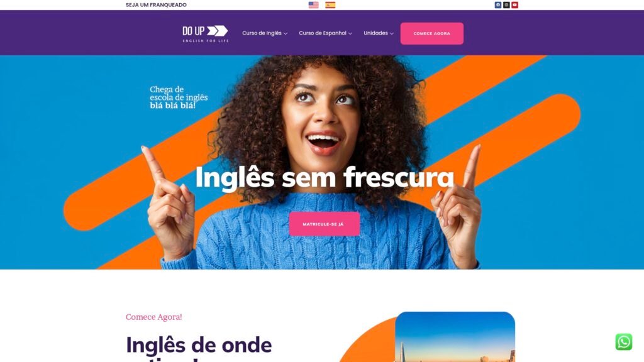This screenshot has width=644, height=362.
Task: Select the United States flag language icon
Action: click(x=313, y=5)
